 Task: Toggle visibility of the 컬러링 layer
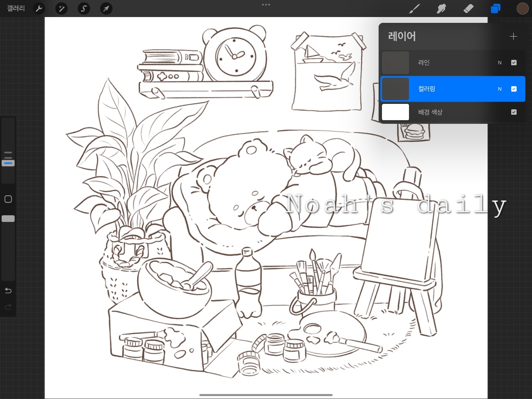click(514, 89)
